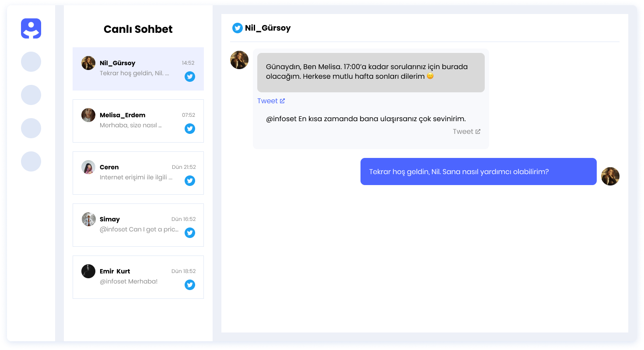
Task: Click the gray external-link icon under @infoset message
Action: (478, 131)
